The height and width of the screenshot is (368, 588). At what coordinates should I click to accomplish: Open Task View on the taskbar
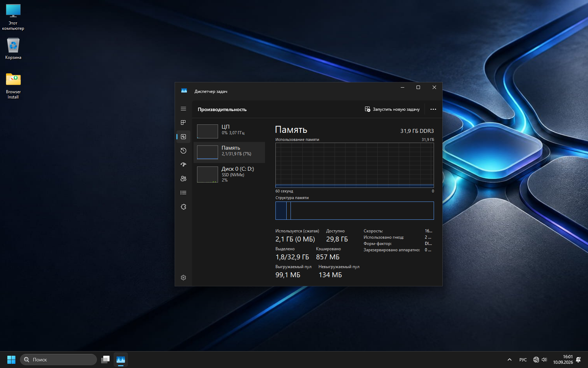click(105, 360)
